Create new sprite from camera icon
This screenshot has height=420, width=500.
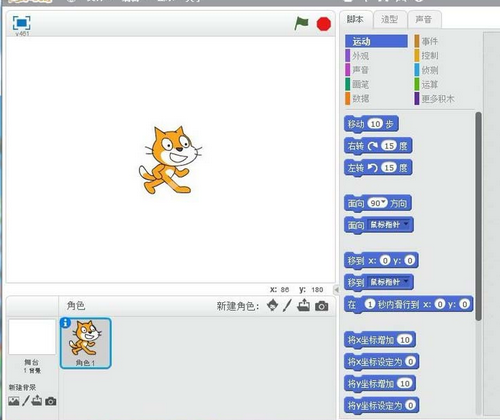point(322,306)
